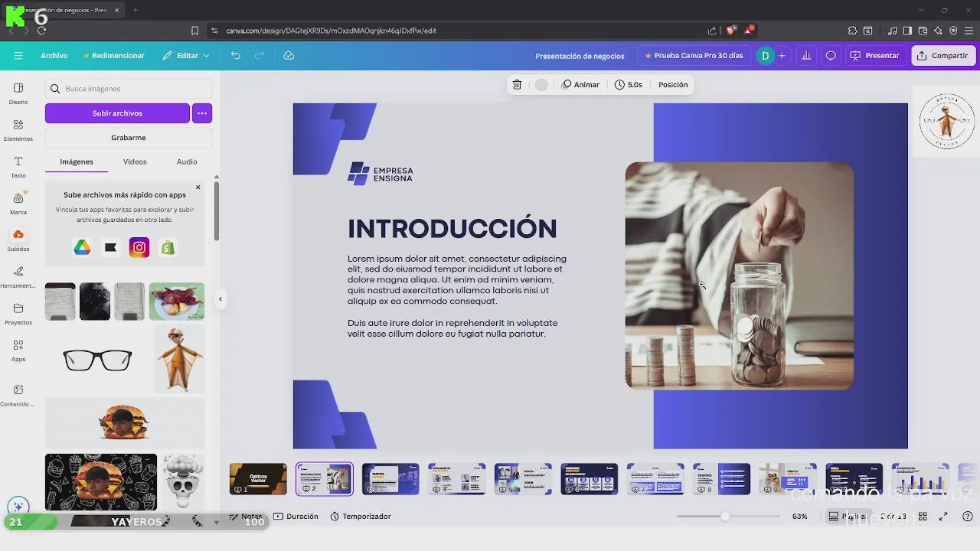This screenshot has width=980, height=551.
Task: Open the Temporizador tool
Action: pyautogui.click(x=361, y=517)
